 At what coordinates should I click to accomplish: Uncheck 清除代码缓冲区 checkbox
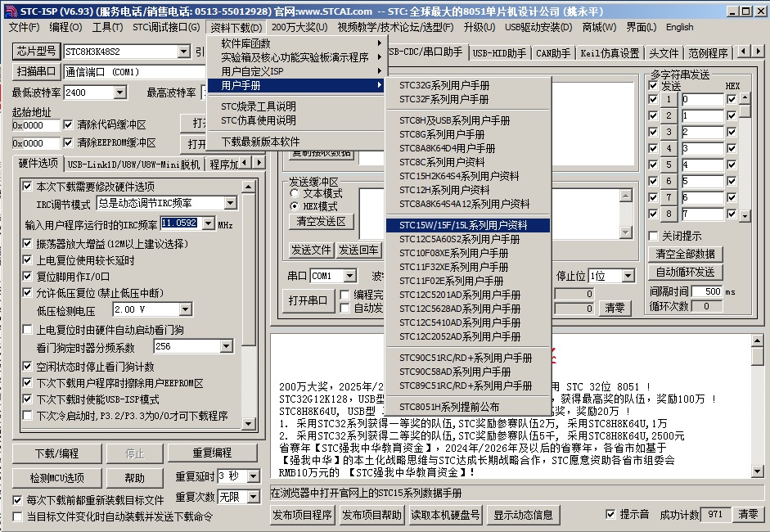pos(68,124)
